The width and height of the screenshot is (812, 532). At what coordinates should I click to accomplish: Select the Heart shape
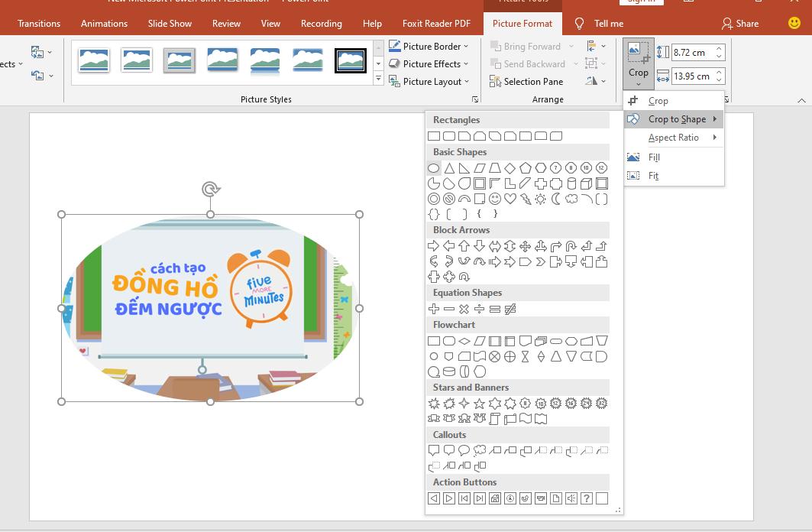pyautogui.click(x=510, y=199)
